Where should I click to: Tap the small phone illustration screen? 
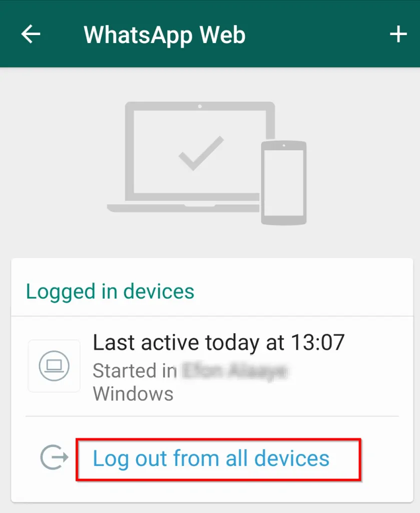coord(284,183)
